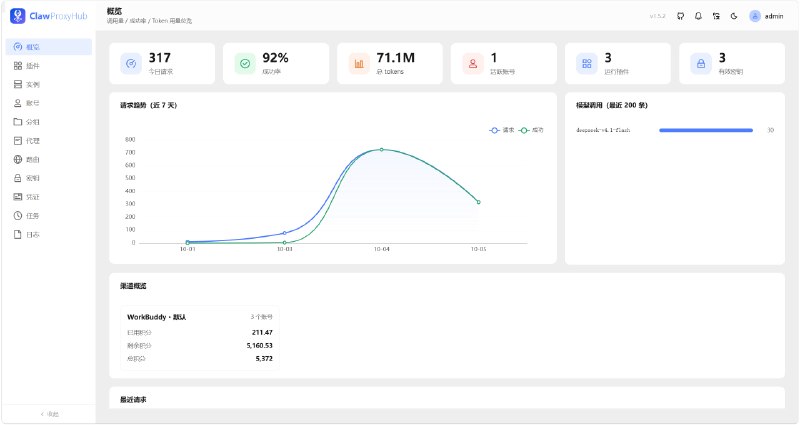Click the 211.47 used credits value

tap(262, 332)
